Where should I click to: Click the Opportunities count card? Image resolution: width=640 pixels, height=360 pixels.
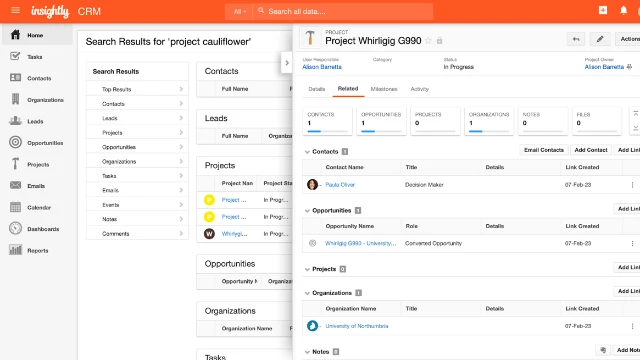[x=381, y=121]
